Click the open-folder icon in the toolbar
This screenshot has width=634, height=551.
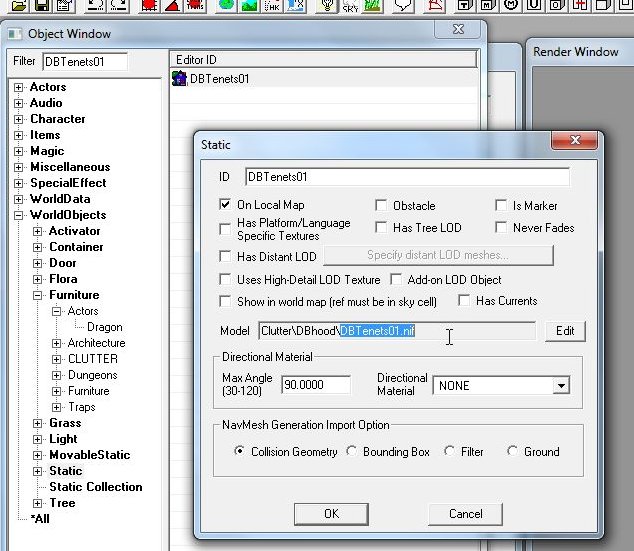(19, 5)
